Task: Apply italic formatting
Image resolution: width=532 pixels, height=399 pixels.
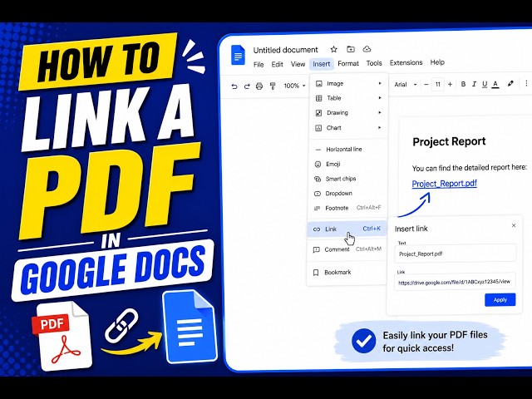Action: tap(474, 84)
